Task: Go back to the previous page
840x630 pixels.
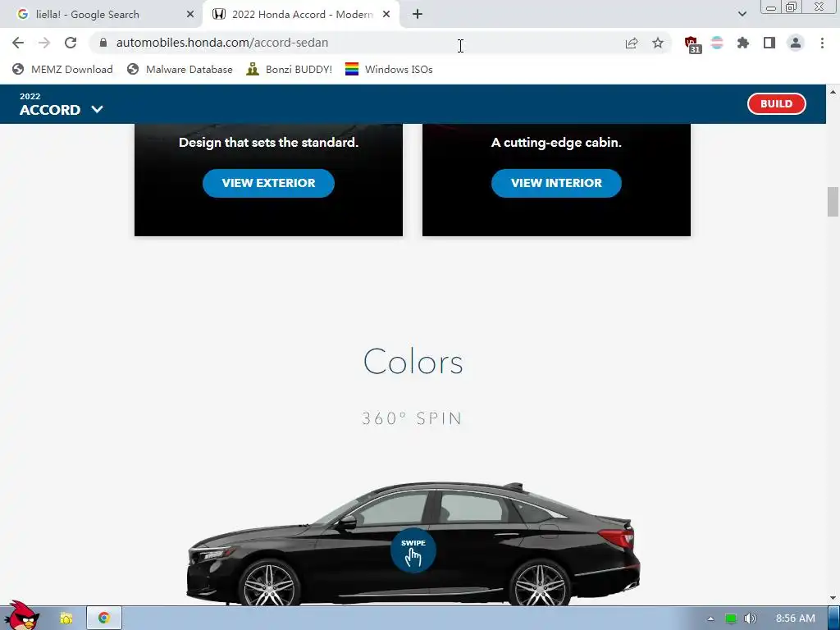Action: (x=18, y=43)
